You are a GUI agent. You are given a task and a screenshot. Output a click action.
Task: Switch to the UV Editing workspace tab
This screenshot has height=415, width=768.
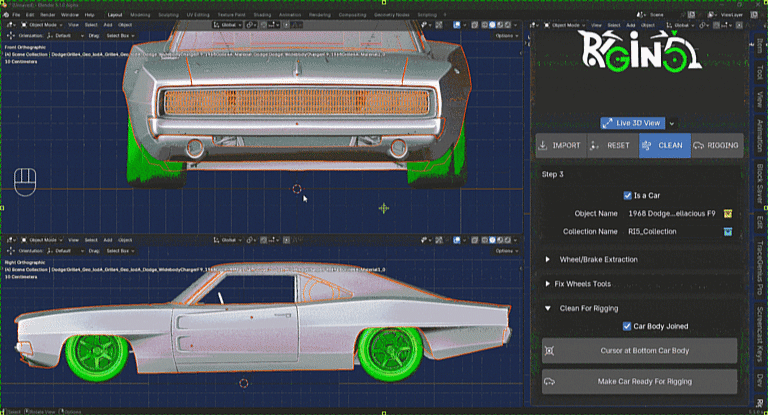click(x=198, y=15)
